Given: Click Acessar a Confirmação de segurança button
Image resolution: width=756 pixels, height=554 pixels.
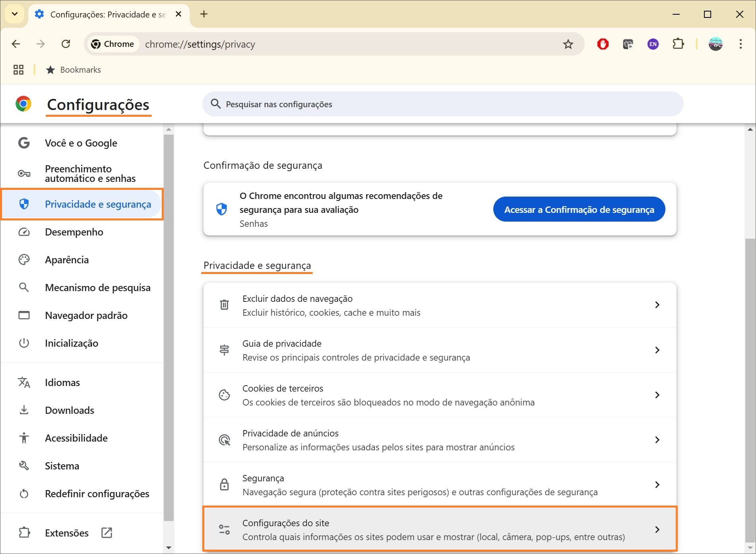Looking at the screenshot, I should pyautogui.click(x=579, y=209).
